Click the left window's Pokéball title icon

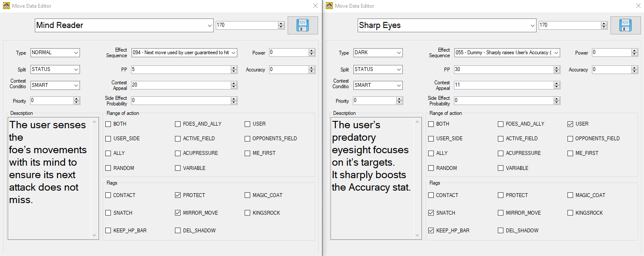pos(6,6)
